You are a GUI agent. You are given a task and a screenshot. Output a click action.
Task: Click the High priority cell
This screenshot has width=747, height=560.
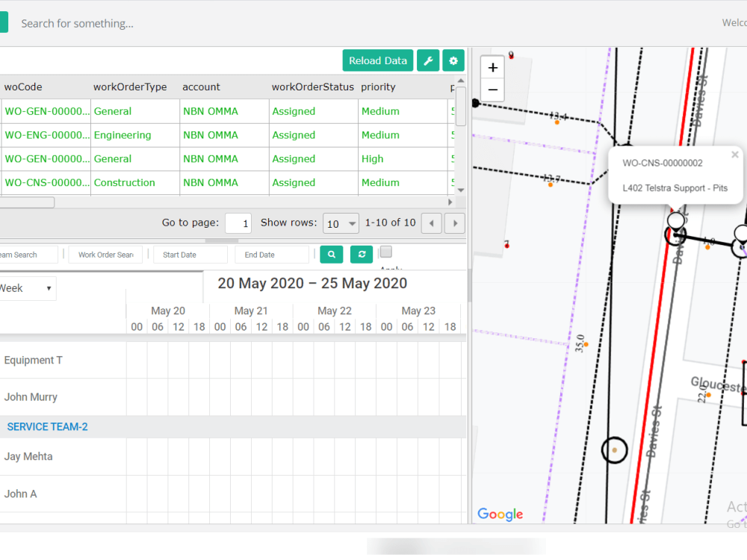point(403,159)
